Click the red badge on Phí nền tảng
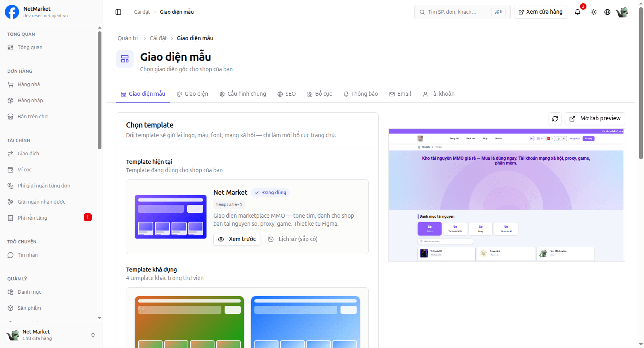Viewport: 644px width, 348px height. tap(88, 217)
